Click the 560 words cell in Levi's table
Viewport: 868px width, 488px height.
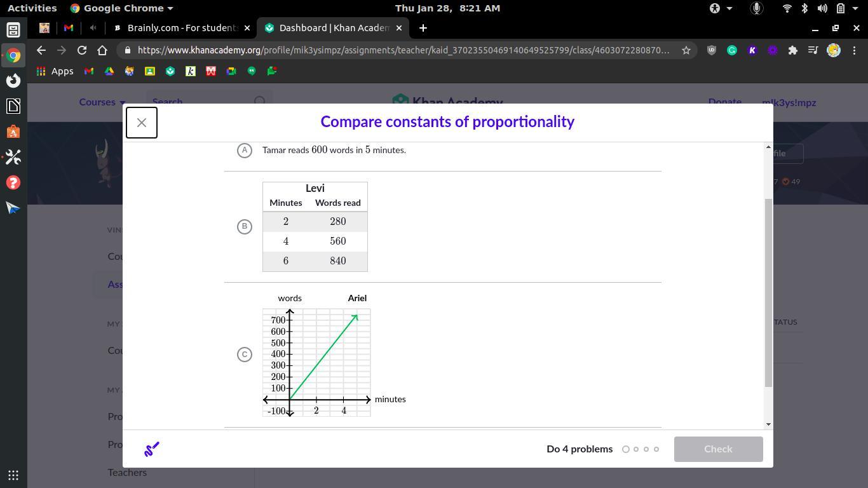click(338, 241)
